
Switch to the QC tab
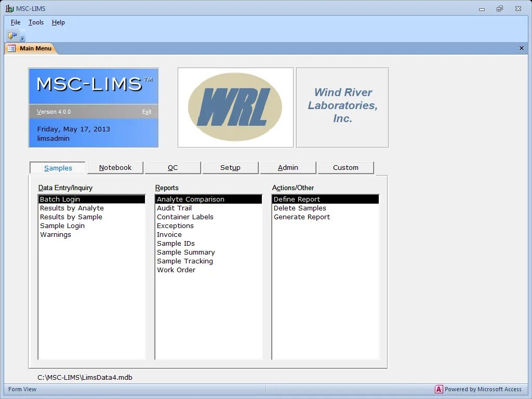point(172,168)
